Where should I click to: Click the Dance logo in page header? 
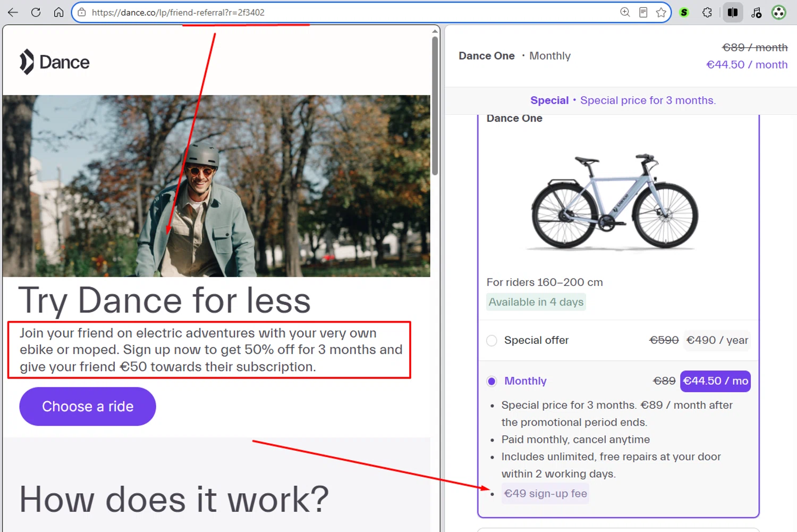click(x=55, y=62)
